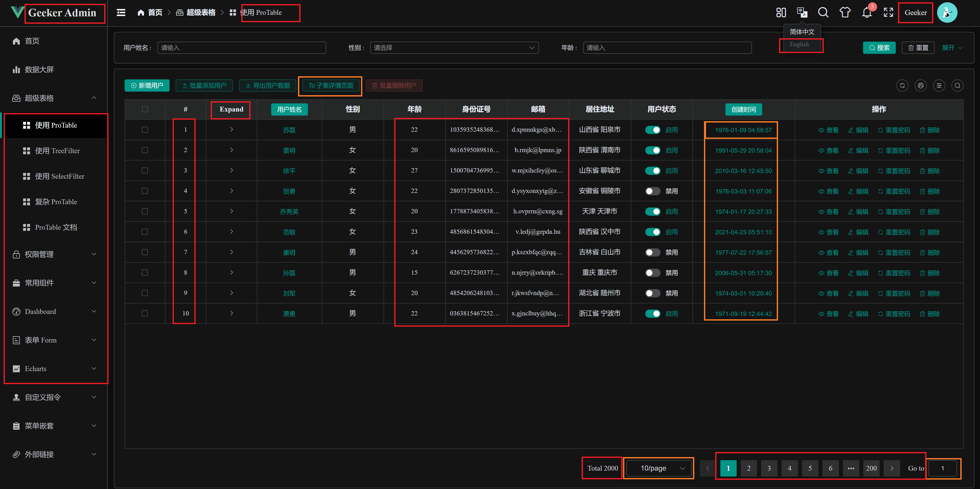Go to page 200 in pagination
This screenshot has width=980, height=489.
point(871,469)
